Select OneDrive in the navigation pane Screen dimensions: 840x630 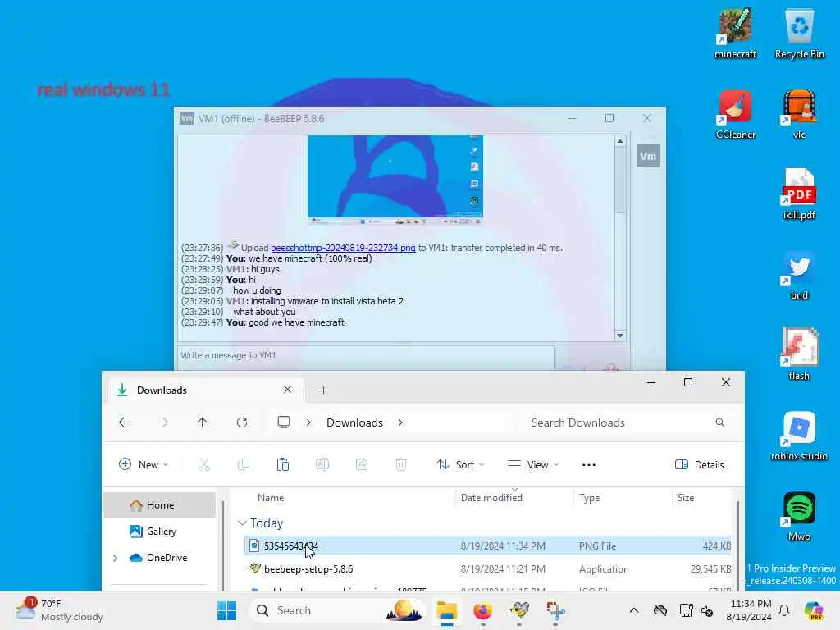[167, 558]
